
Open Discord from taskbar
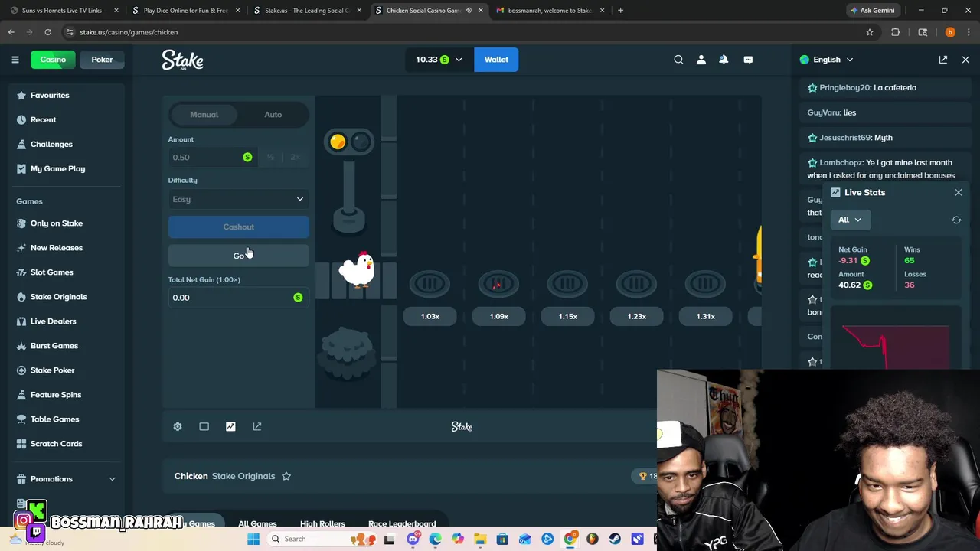point(413,539)
